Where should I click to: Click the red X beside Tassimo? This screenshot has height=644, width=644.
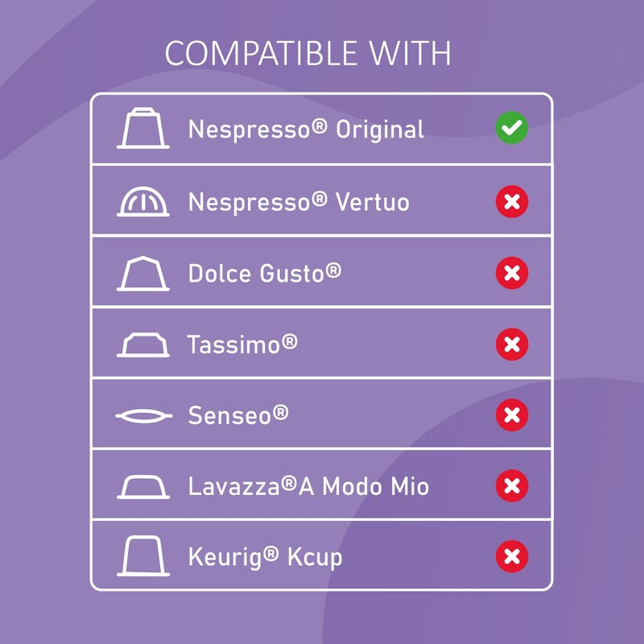[x=511, y=345]
